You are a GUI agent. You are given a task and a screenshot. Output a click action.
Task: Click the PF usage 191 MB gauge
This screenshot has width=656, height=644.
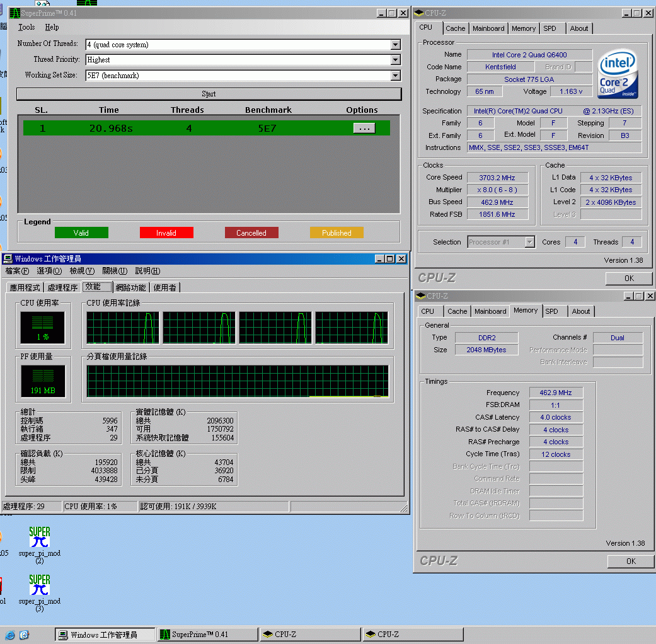click(x=43, y=381)
